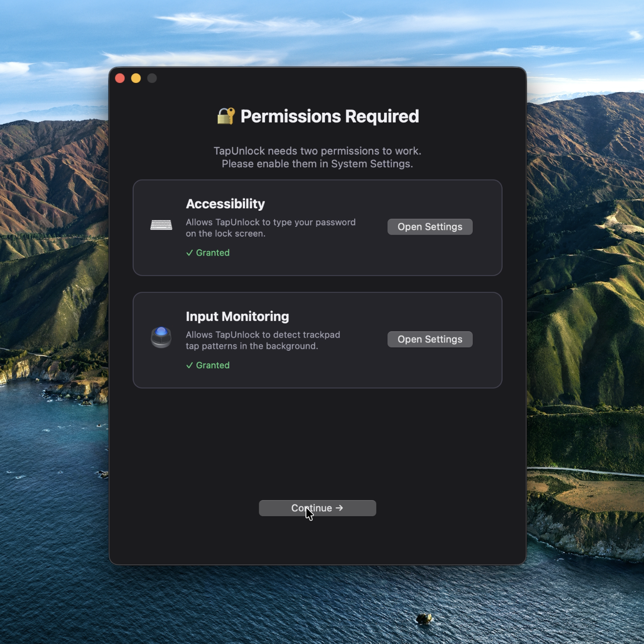Select the trackpad icon beside Input Monitoring
The height and width of the screenshot is (644, 644).
161,338
